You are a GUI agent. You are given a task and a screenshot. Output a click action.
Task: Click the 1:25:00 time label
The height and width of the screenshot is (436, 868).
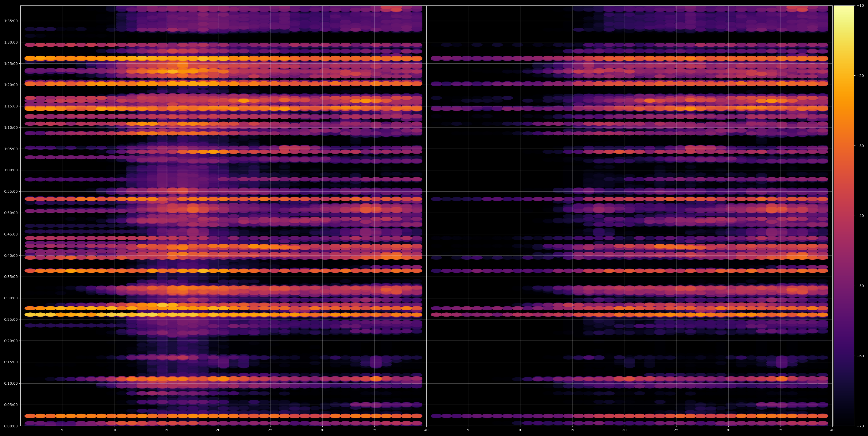[11, 64]
